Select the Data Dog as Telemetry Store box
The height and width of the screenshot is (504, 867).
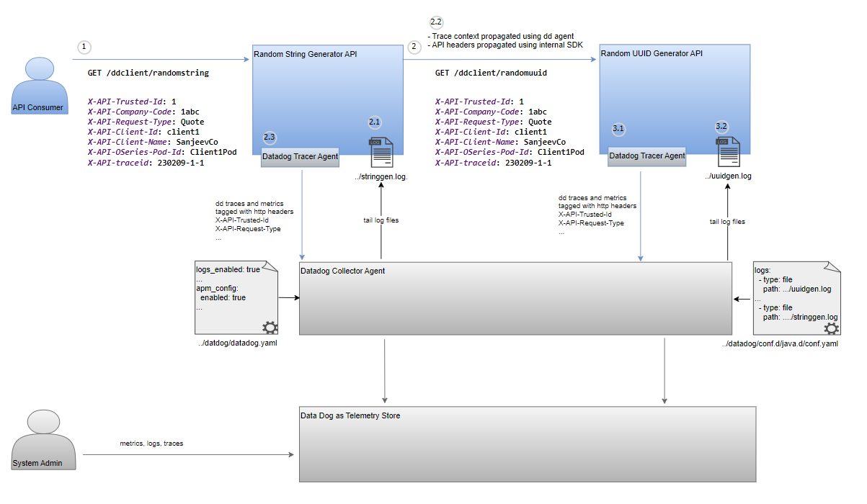pyautogui.click(x=528, y=444)
